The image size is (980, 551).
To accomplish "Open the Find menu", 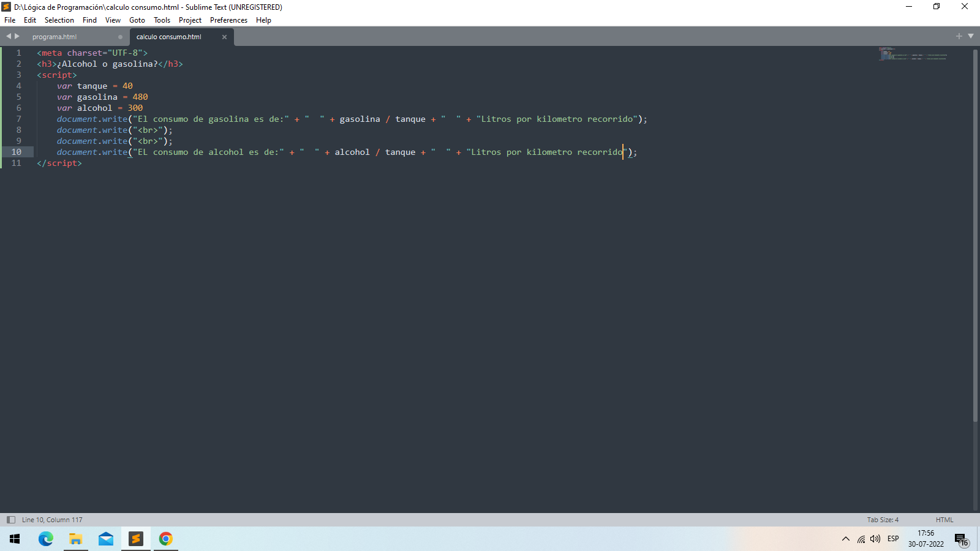I will pos(89,20).
